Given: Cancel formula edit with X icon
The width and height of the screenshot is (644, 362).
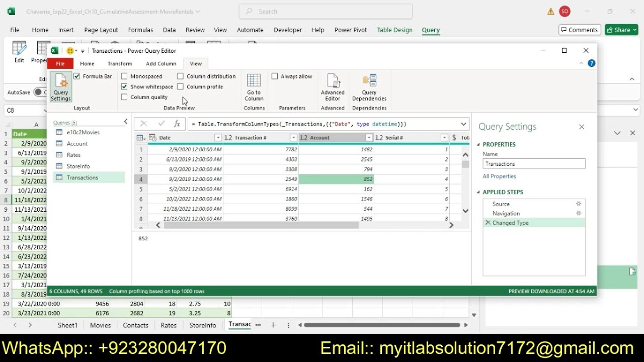Looking at the screenshot, I should (x=143, y=124).
